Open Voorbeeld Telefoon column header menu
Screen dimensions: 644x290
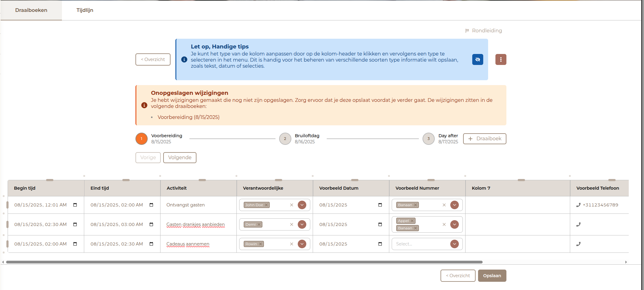point(599,188)
